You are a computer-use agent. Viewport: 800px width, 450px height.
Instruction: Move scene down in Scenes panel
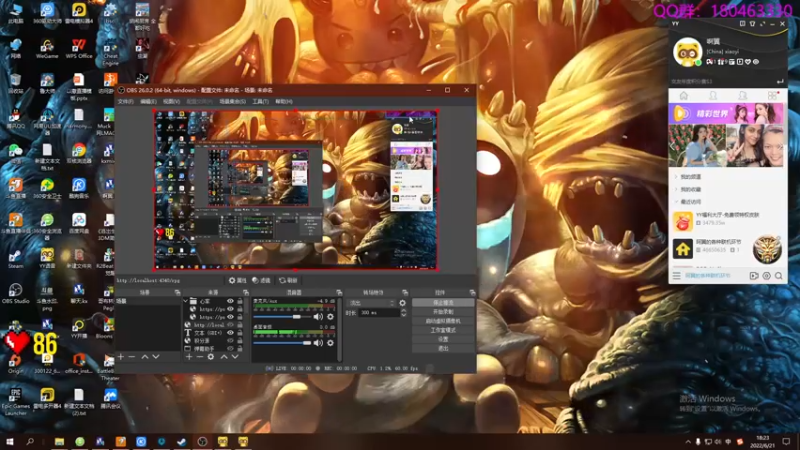click(156, 357)
